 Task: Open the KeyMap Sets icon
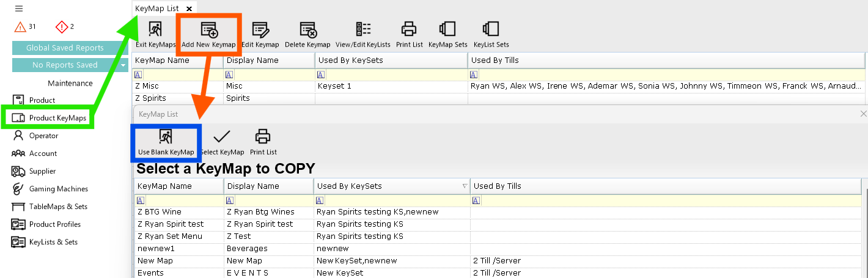click(x=447, y=29)
